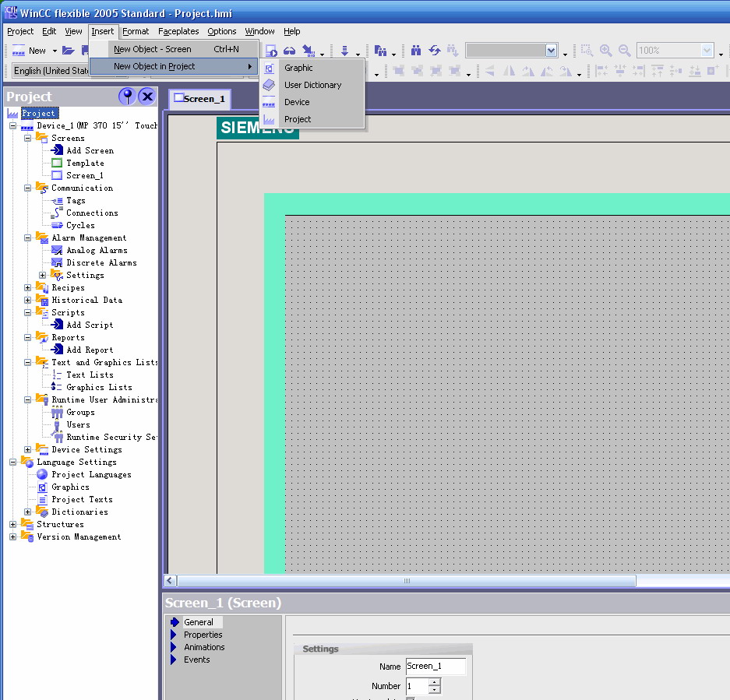Select Project Texts tree item
Image resolution: width=730 pixels, height=700 pixels.
[82, 499]
